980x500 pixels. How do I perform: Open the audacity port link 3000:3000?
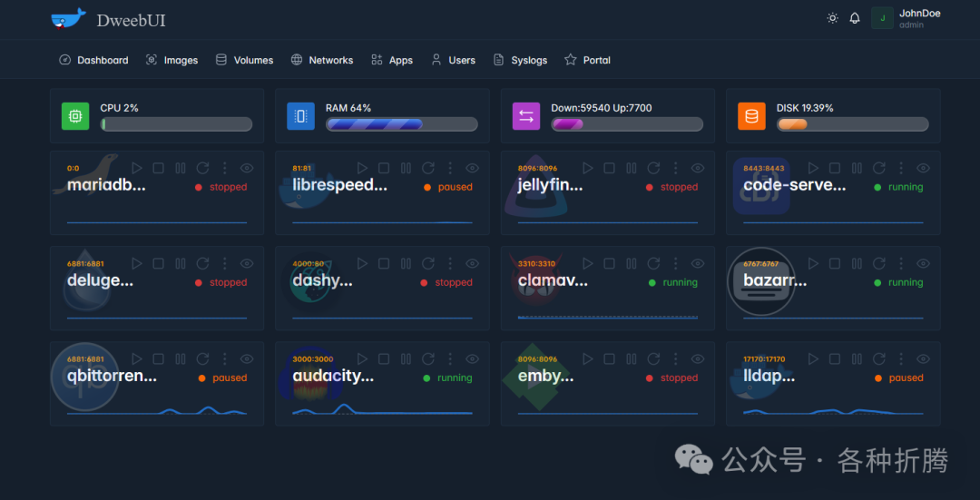(x=313, y=359)
